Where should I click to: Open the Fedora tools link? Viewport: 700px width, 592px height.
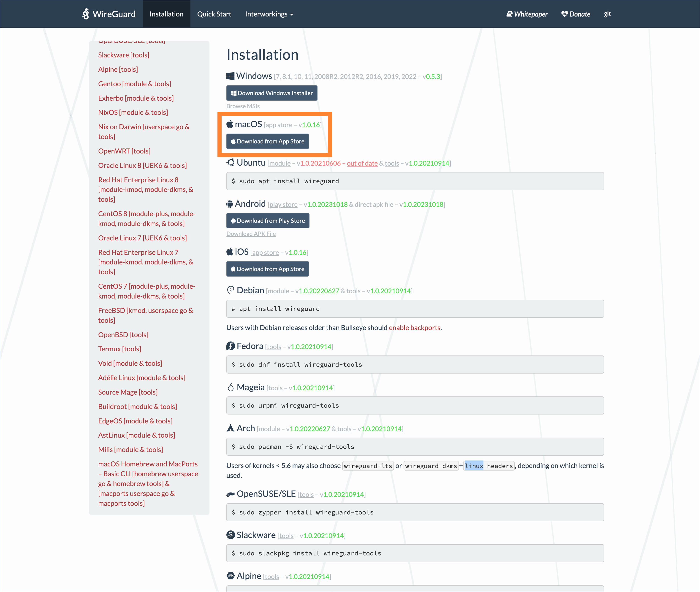tap(274, 347)
